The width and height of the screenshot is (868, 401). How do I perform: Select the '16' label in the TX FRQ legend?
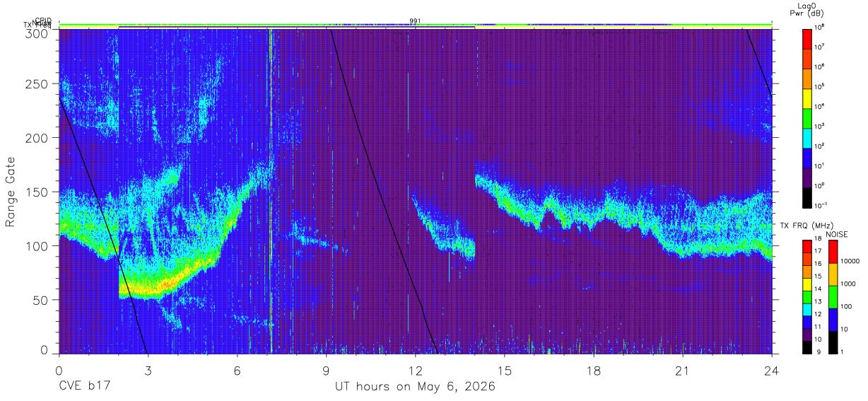pos(818,264)
